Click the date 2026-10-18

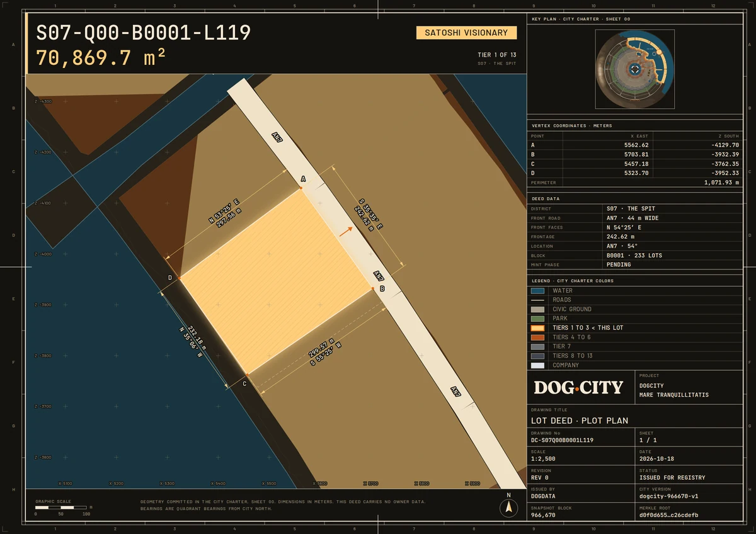(x=657, y=459)
